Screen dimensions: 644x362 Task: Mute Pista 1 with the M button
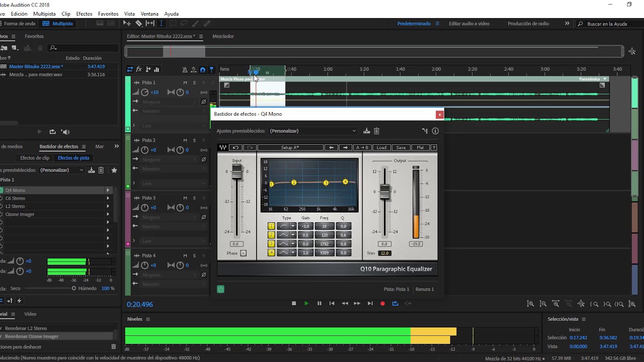click(x=185, y=82)
